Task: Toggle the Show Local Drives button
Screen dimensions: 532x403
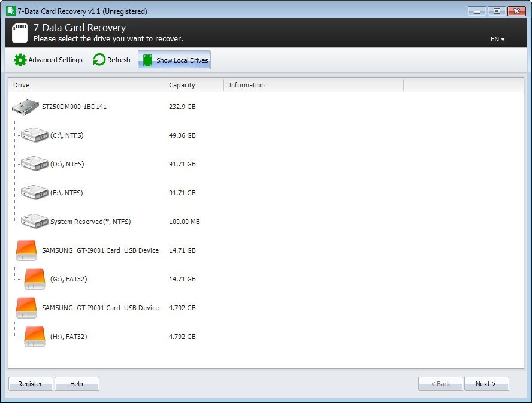Action: (x=174, y=60)
